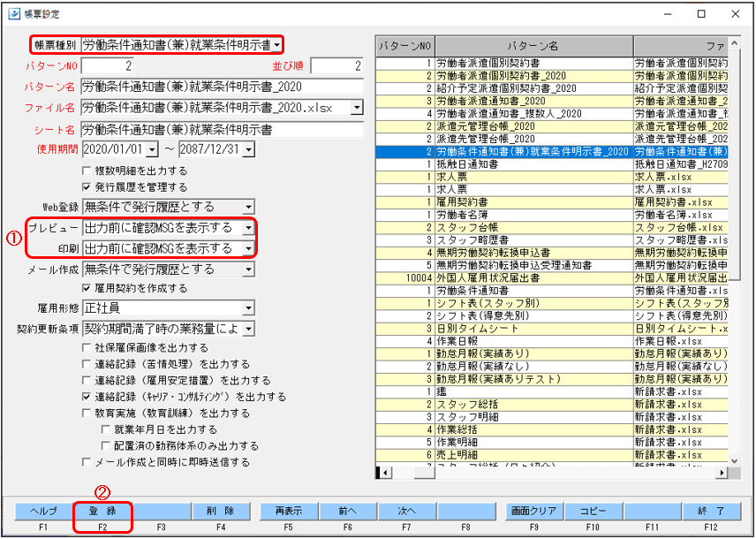The image size is (756, 539).
Task: Select row スタッフ台帳
Action: coord(552,227)
